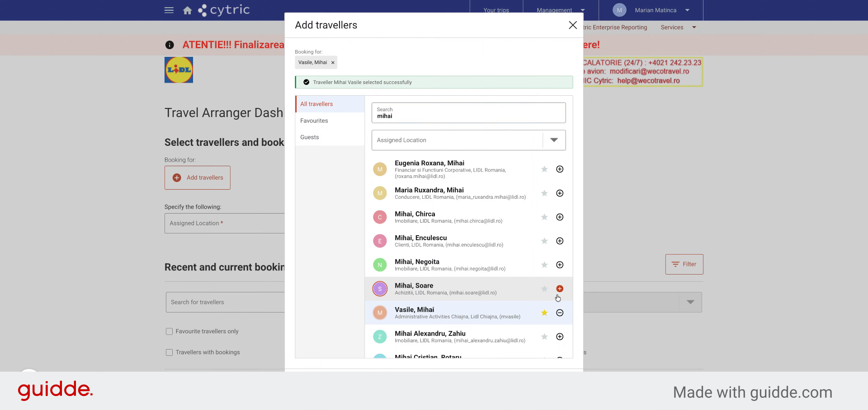Remove Vasile, Mihai chip from booking

333,63
